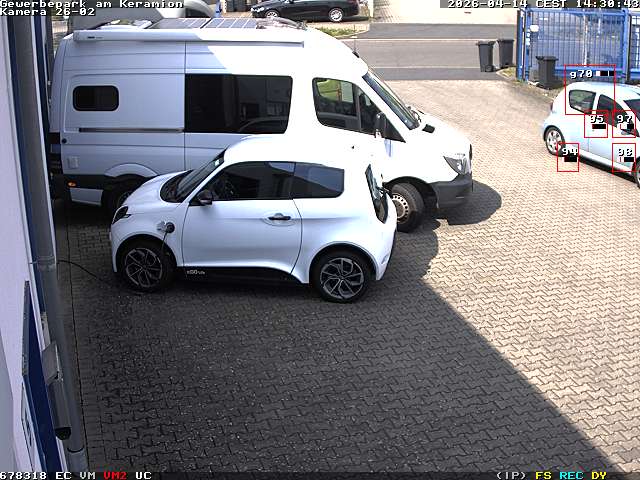Click the UC indicator in status bar
This screenshot has width=640, height=480.
coord(143,475)
